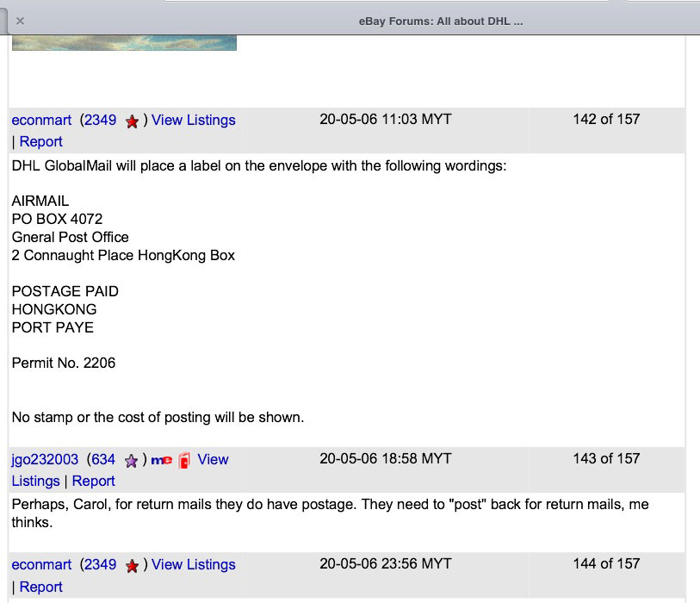Click 'Permit No. 2206' text
700x603 pixels.
click(64, 364)
